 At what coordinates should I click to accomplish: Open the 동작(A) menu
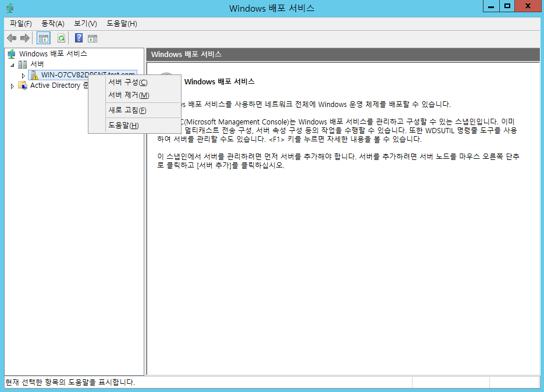pos(53,23)
